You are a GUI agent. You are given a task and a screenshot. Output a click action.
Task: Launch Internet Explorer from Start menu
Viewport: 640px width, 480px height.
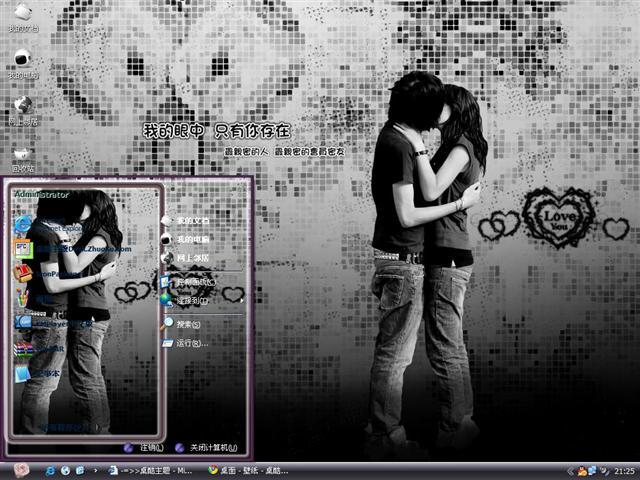click(x=24, y=223)
